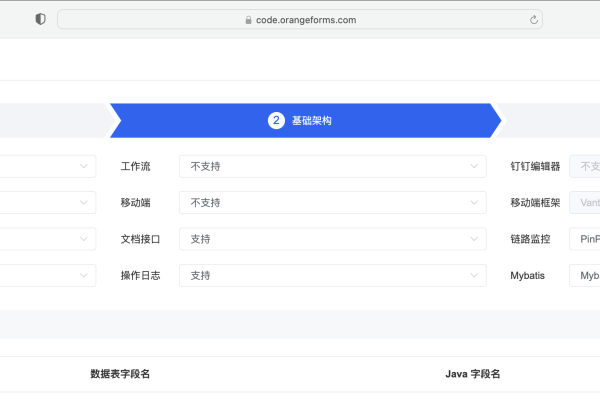This screenshot has width=600, height=400.
Task: Click the step number 2 circle
Action: (x=276, y=121)
